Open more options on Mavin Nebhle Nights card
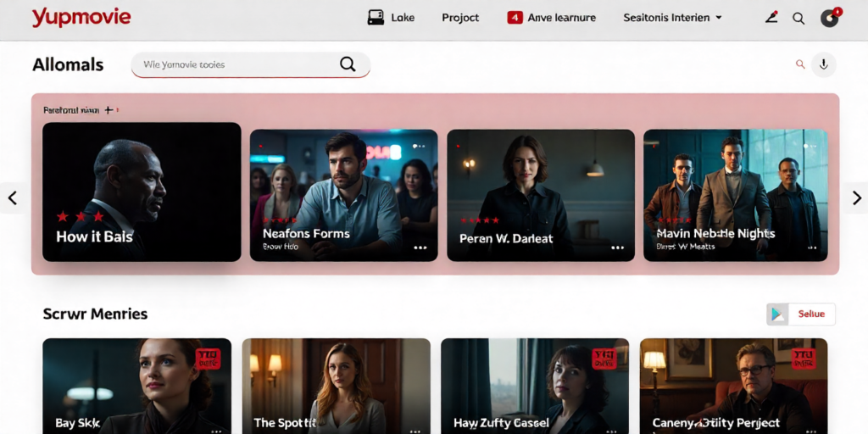 [813, 248]
